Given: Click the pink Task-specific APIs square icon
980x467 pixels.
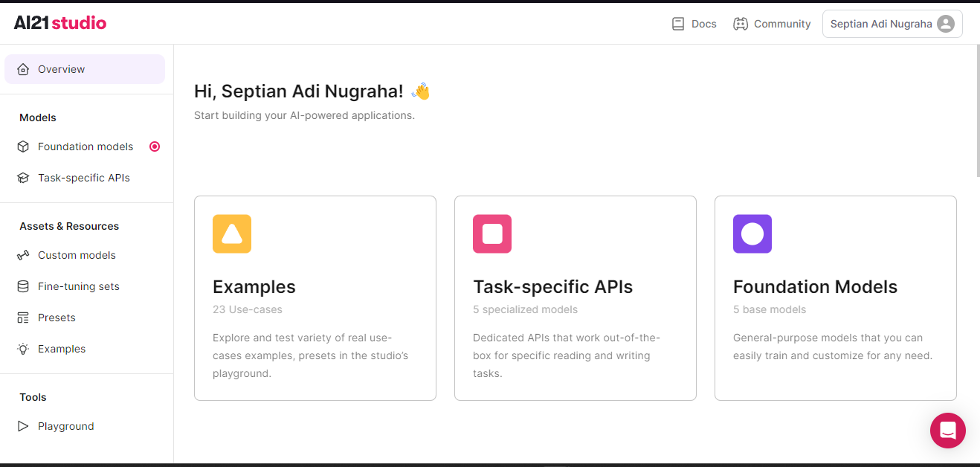Looking at the screenshot, I should click(492, 234).
